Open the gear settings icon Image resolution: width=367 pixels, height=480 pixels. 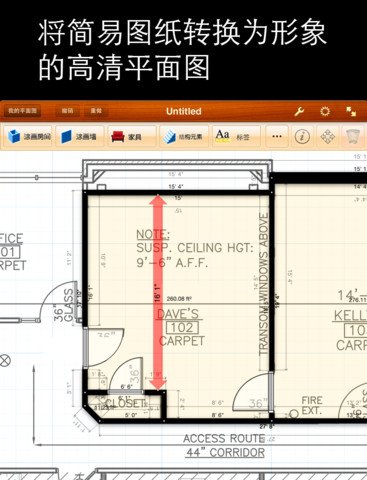tap(325, 111)
